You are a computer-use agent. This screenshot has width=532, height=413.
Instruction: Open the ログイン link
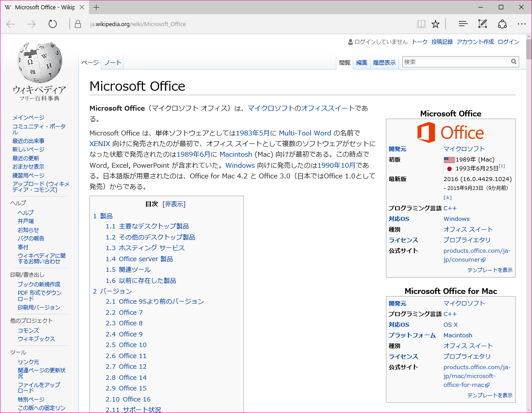[508, 42]
